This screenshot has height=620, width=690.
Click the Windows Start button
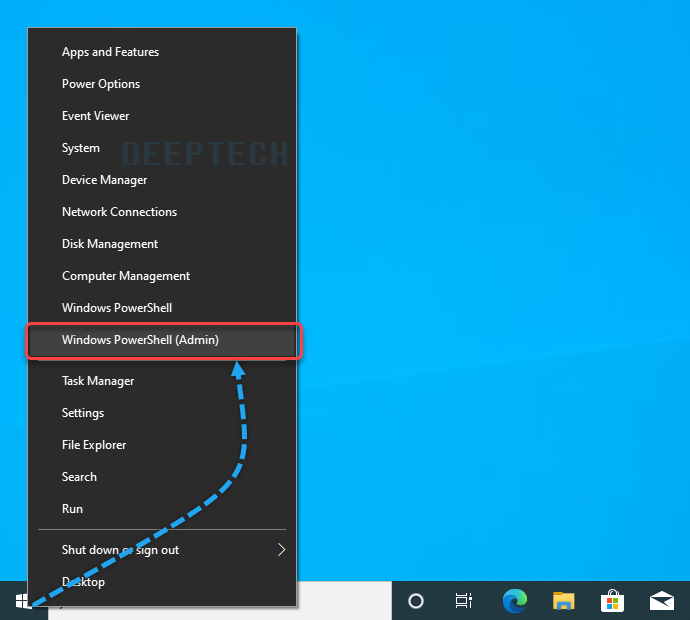[x=23, y=601]
